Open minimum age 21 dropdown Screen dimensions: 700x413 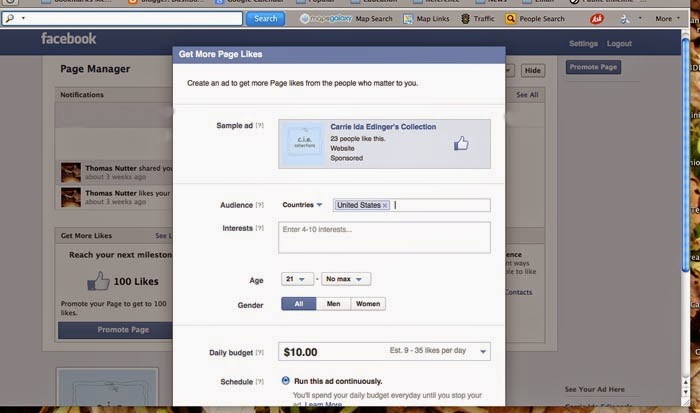(x=296, y=279)
